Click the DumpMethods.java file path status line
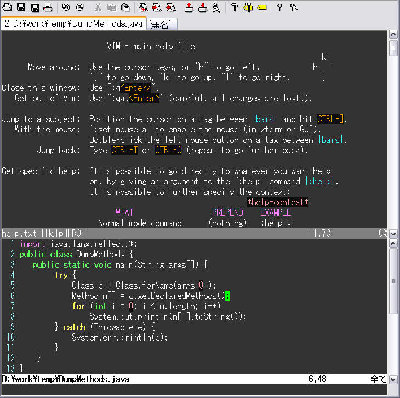This screenshot has width=400, height=398. tap(194, 379)
